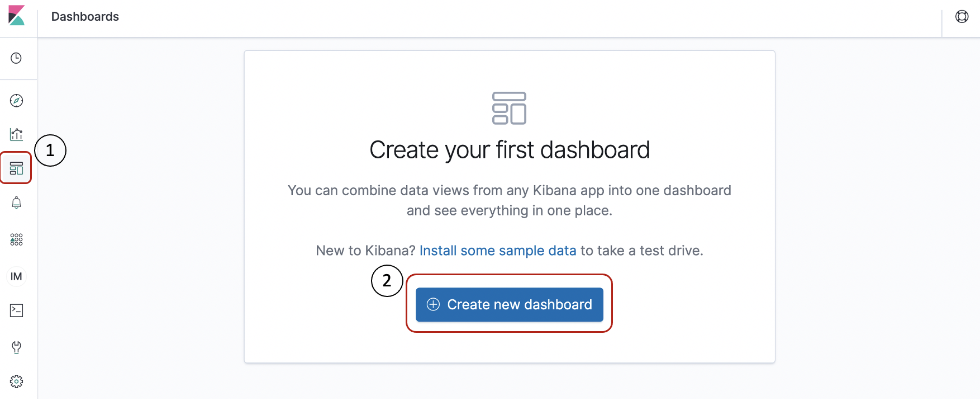Open Visualize chart icon in sidebar

coord(16,134)
